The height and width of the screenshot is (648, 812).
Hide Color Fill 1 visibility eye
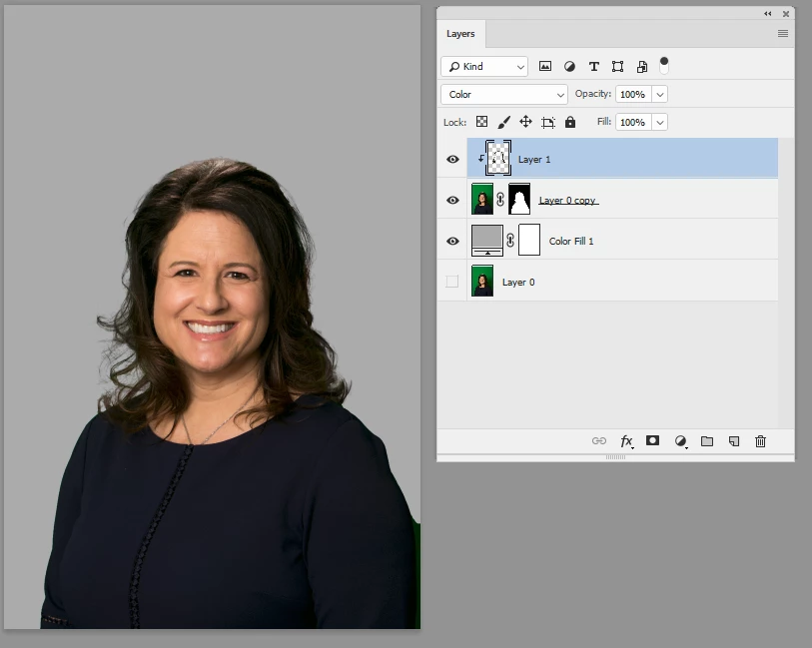452,241
